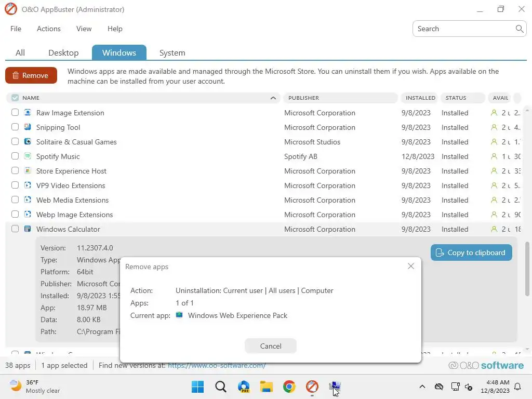Click the user availability icon for Windows Calculator
This screenshot has height=399, width=532.
(x=494, y=229)
